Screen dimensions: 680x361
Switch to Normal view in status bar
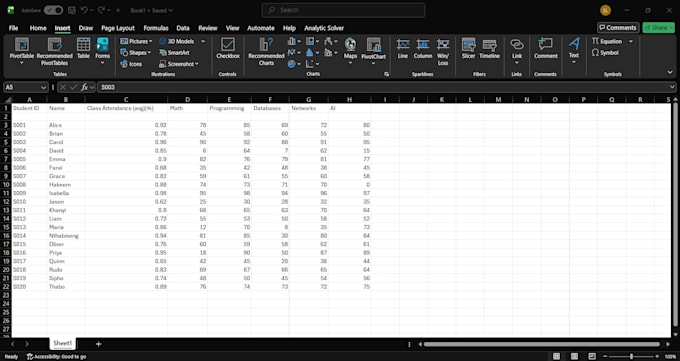click(x=556, y=357)
